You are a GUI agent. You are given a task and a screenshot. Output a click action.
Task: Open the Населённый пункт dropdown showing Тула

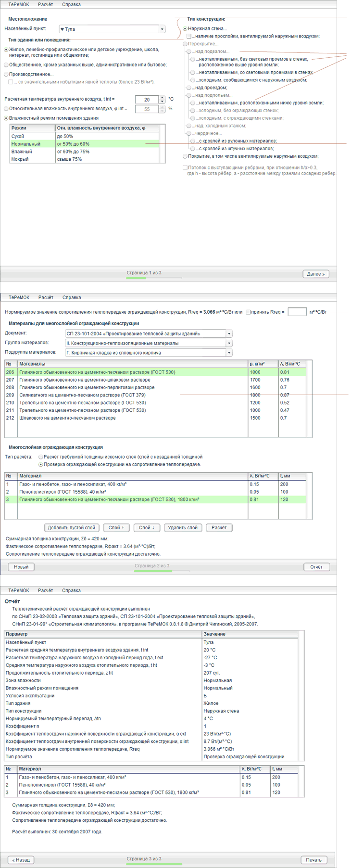[162, 29]
